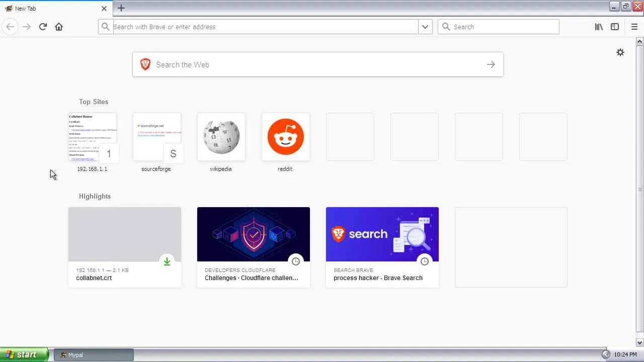Screen dimensions: 644x362
Task: Click the Brave lion logo in search
Action: click(x=145, y=64)
